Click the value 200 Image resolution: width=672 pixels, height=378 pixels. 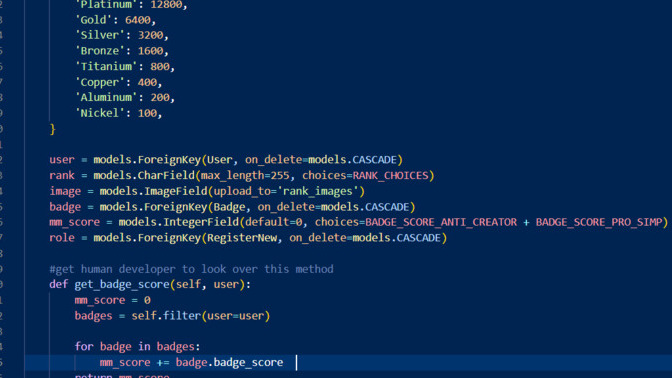point(160,97)
